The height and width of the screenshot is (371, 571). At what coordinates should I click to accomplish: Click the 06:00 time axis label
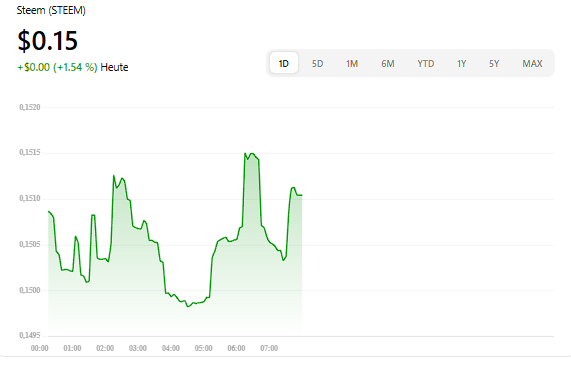coord(236,348)
